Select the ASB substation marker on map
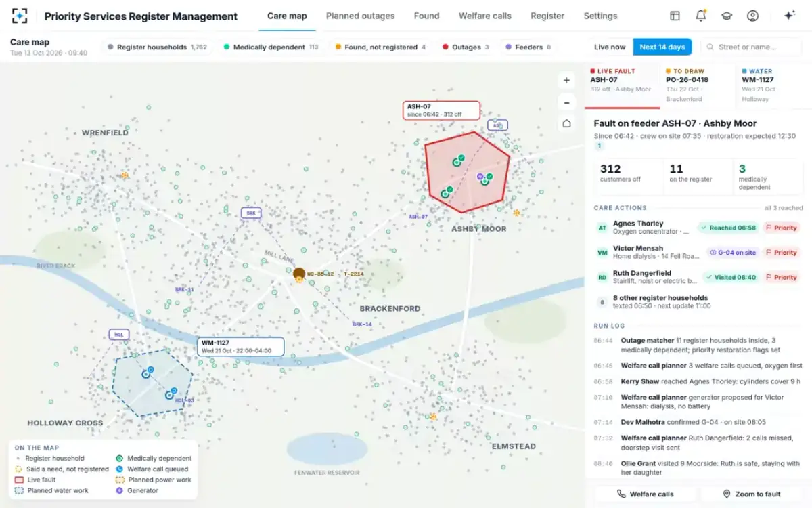The width and height of the screenshot is (812, 508). [497, 125]
